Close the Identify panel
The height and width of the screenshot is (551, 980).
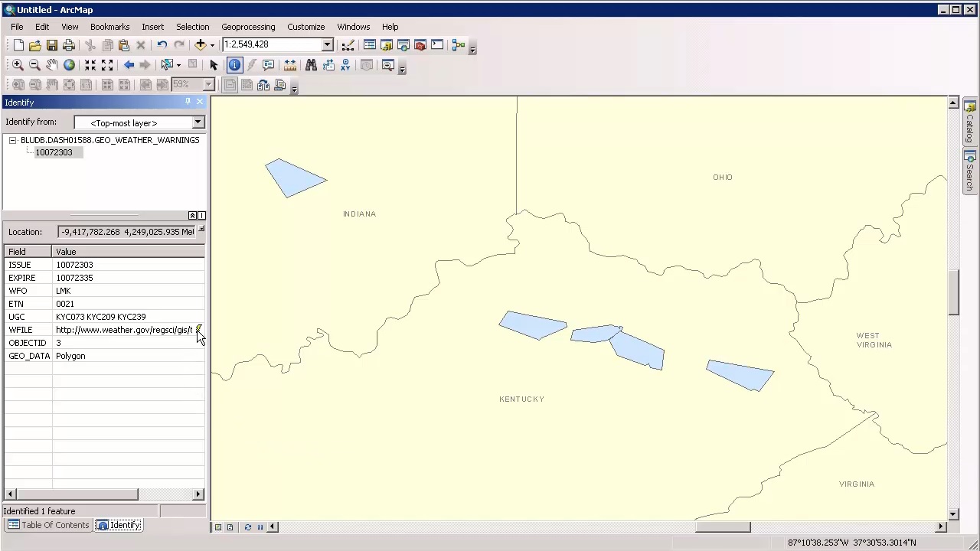200,102
